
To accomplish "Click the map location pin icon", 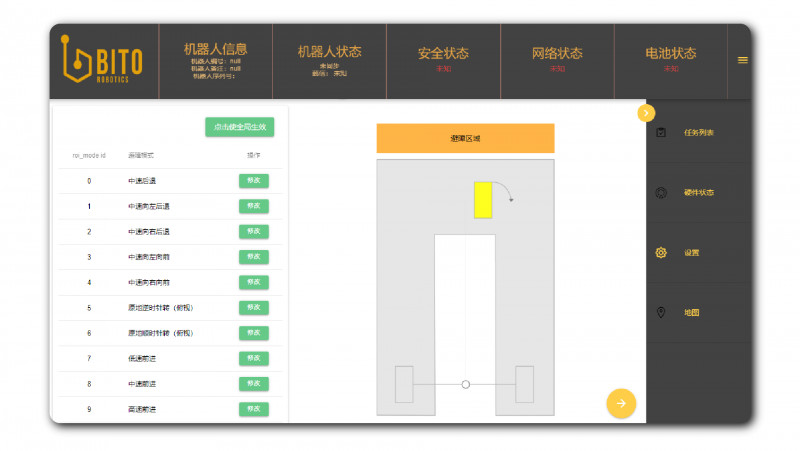I will coord(661,313).
